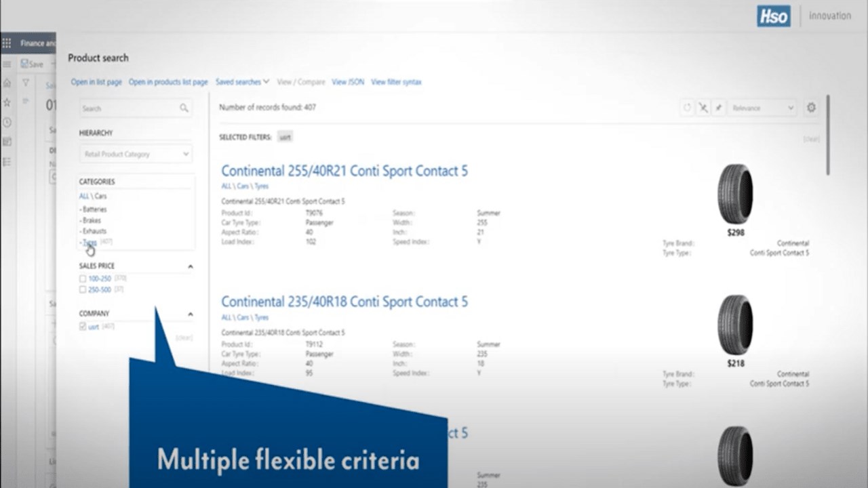Image resolution: width=868 pixels, height=488 pixels.
Task: Click the pin icon in results toolbar
Action: [719, 108]
